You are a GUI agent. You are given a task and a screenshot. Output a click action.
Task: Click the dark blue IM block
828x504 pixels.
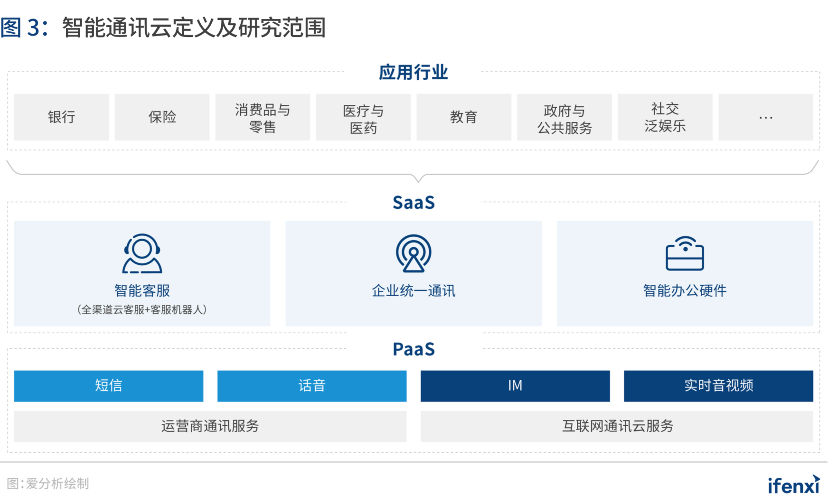(x=515, y=386)
